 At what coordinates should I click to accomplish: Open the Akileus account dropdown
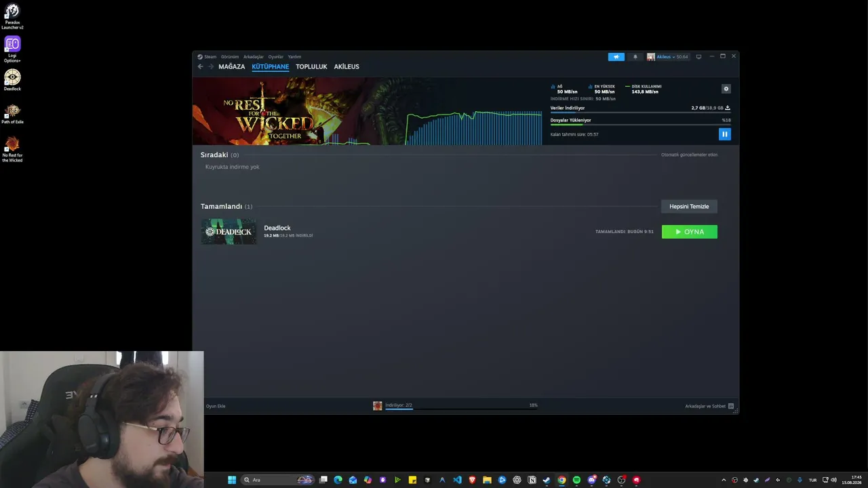click(667, 57)
